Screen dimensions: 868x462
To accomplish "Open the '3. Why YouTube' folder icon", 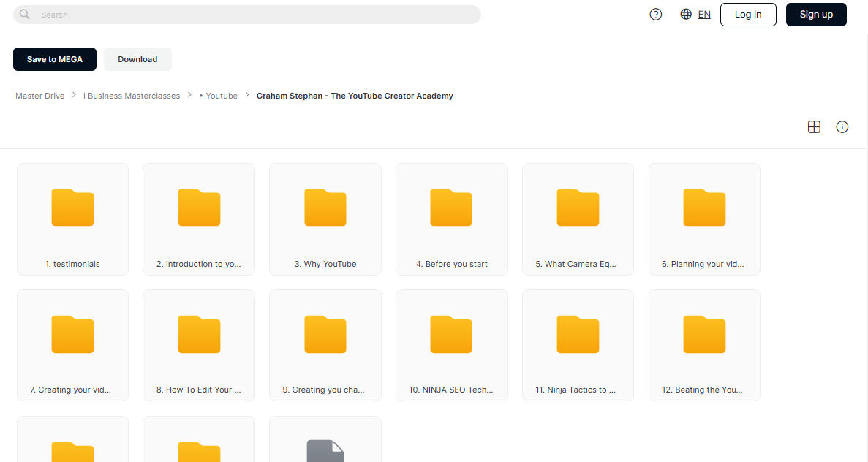I will (x=325, y=208).
